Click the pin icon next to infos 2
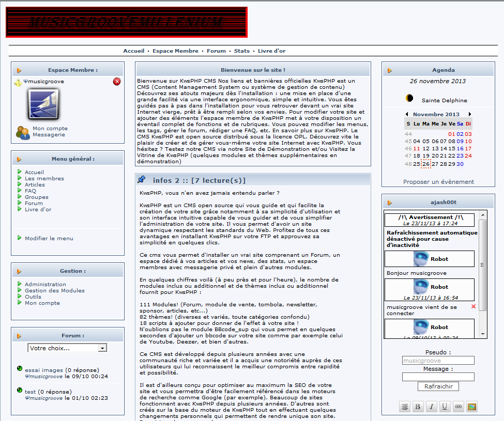Image resolution: width=504 pixels, height=421 pixels. 142,180
